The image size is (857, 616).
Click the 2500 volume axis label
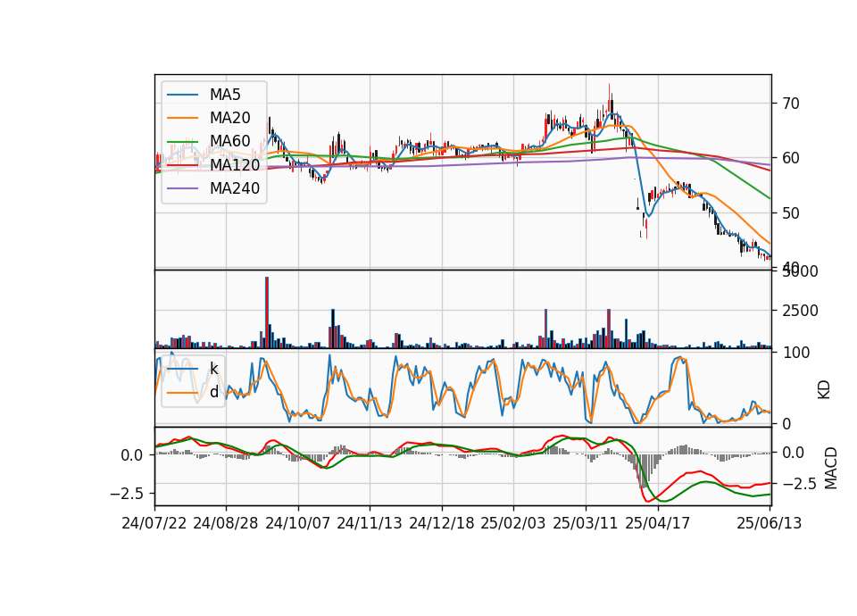tap(800, 311)
